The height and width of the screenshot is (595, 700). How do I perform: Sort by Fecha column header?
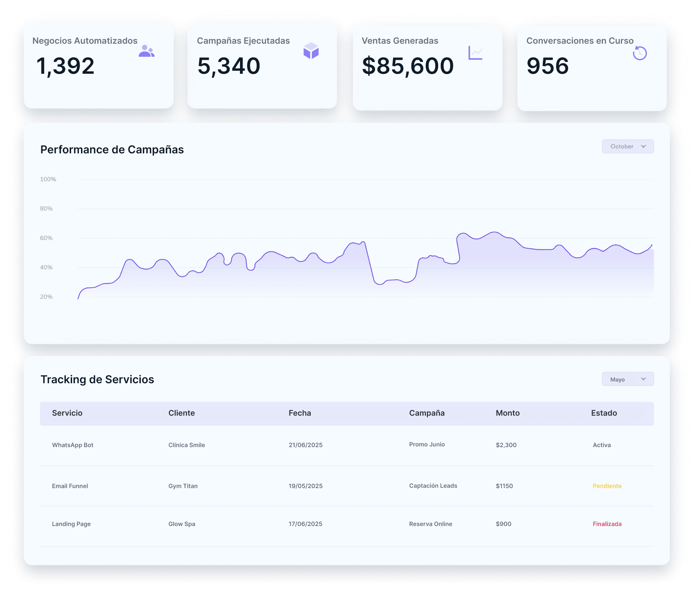300,413
